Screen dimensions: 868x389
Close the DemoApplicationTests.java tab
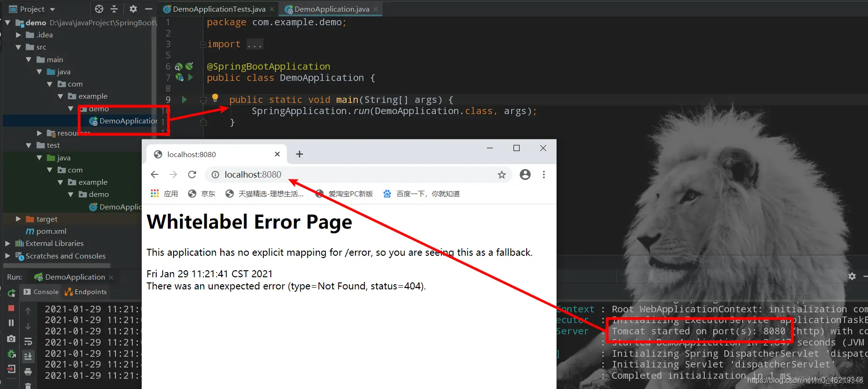[272, 9]
